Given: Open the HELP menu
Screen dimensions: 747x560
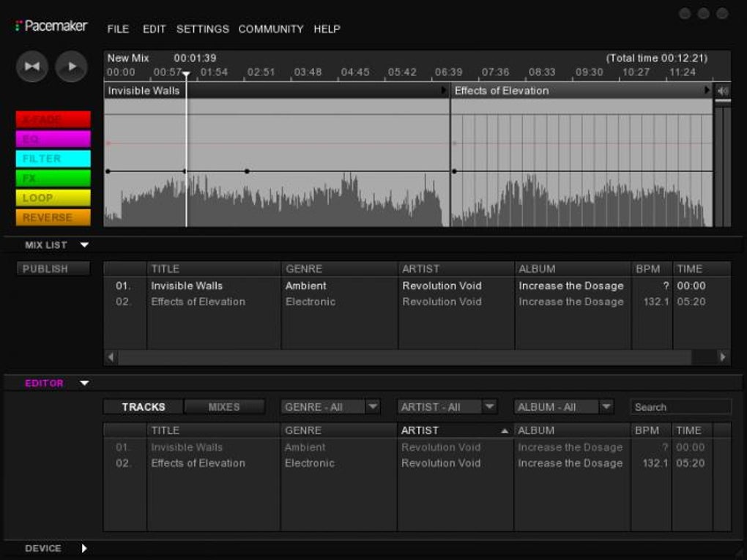Looking at the screenshot, I should pos(327,29).
